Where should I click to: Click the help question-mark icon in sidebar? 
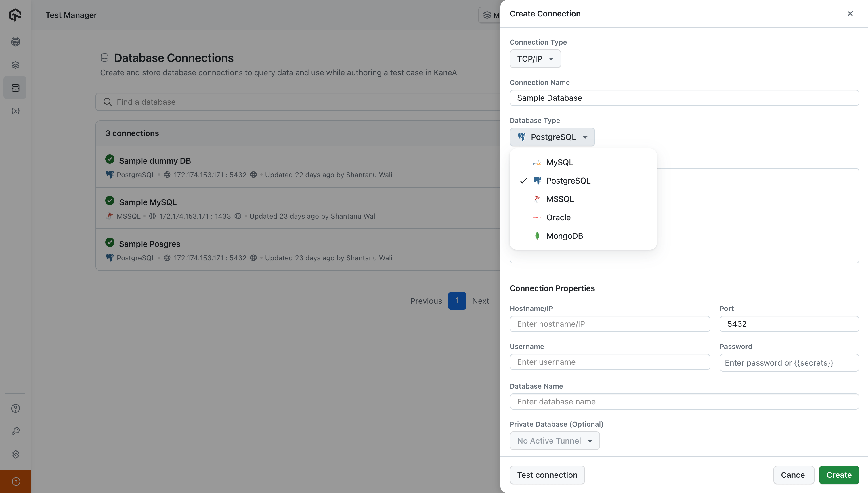[15, 408]
